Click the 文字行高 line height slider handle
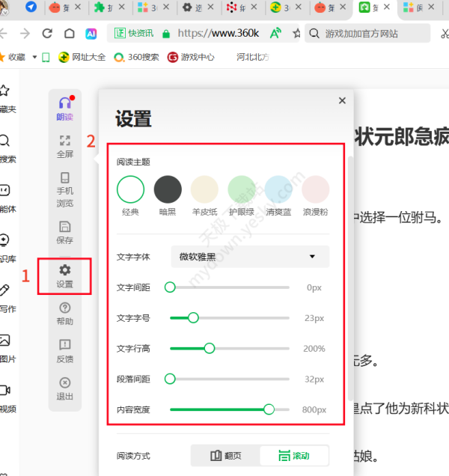449x476 pixels. tap(210, 348)
